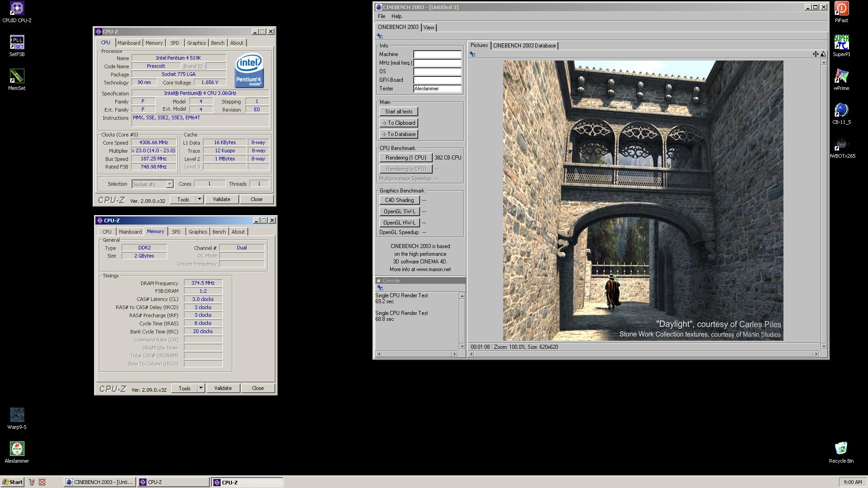Click the upper CPU-Z title bar app icon
Viewport: 868px width, 488px height.
[99, 32]
